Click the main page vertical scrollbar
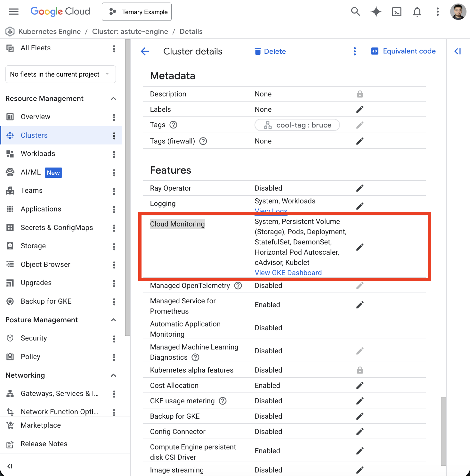The image size is (470, 476). [x=443, y=431]
